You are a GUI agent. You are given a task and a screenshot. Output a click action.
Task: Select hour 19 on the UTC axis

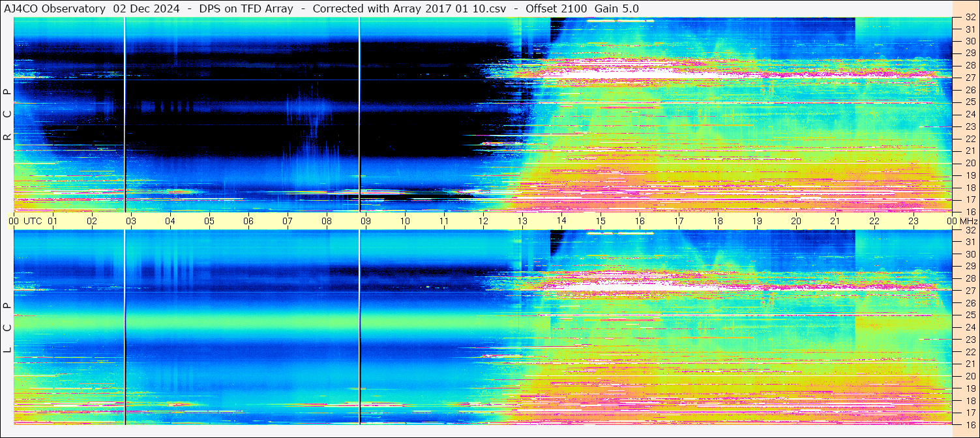point(757,221)
